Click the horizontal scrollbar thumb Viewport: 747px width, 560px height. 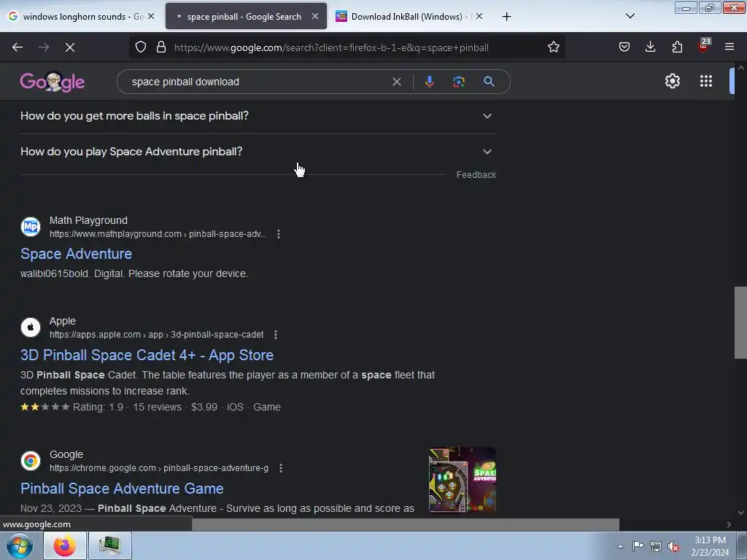pos(406,525)
